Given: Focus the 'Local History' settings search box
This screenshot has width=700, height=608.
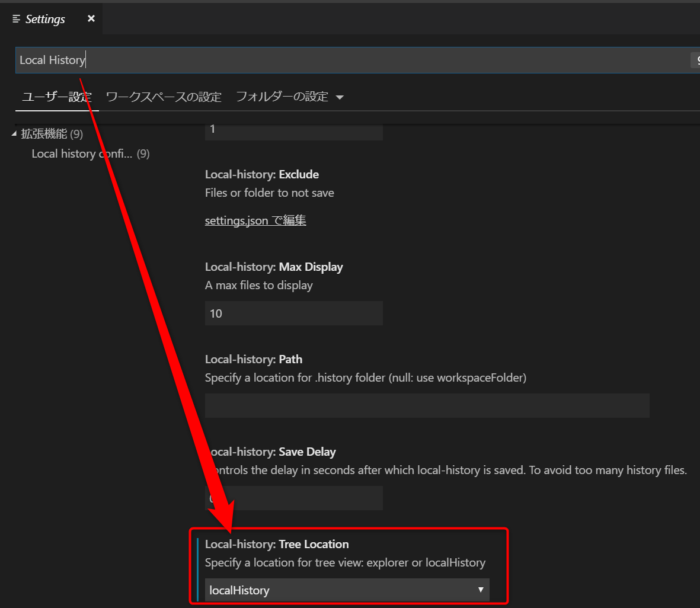Looking at the screenshot, I should click(x=350, y=60).
